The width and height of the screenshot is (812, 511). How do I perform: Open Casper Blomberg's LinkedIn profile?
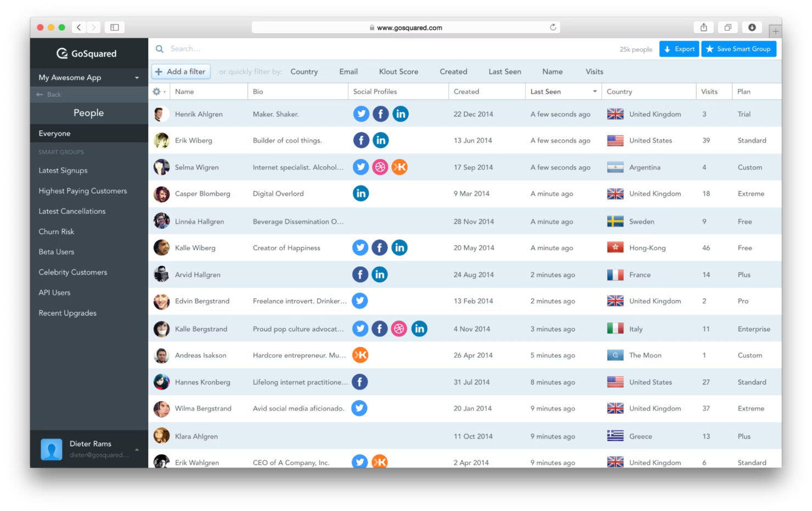[x=361, y=193]
